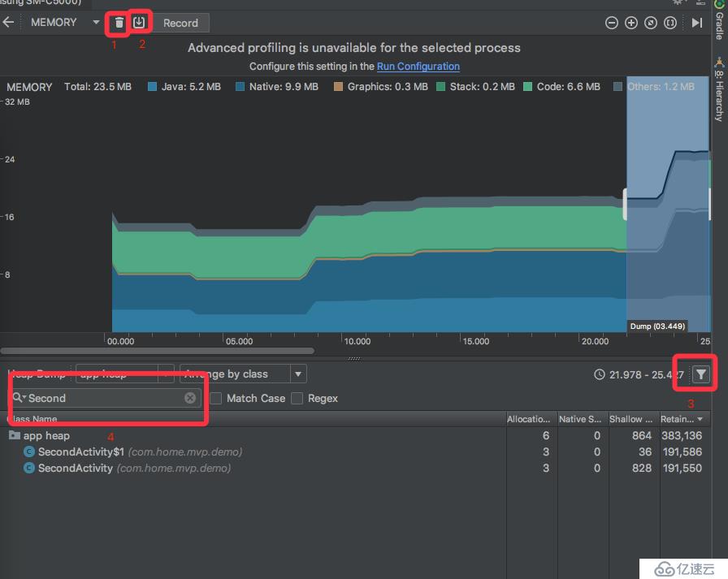Jump to live data with the skip-to-end icon

[x=696, y=23]
